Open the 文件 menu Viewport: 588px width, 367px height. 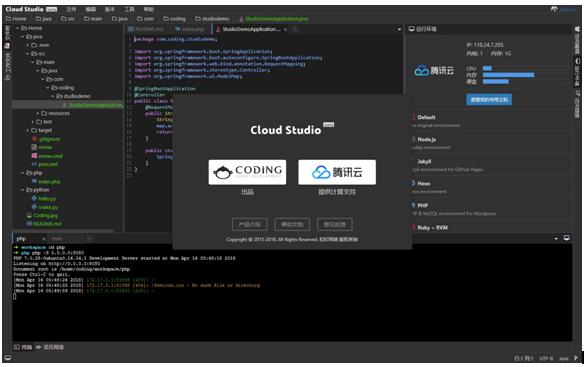pos(71,9)
